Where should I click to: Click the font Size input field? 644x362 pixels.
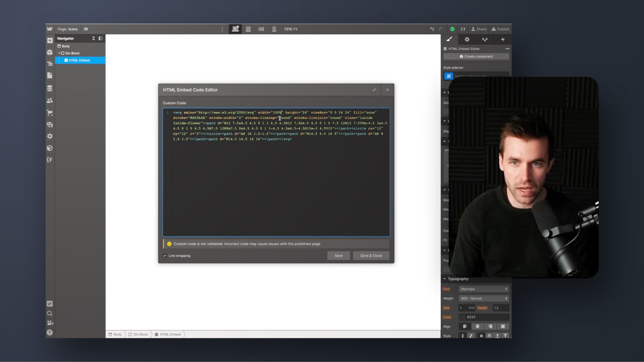tap(463, 308)
